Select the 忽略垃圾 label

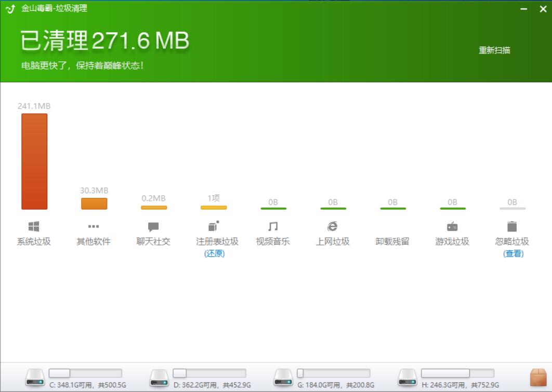(512, 241)
